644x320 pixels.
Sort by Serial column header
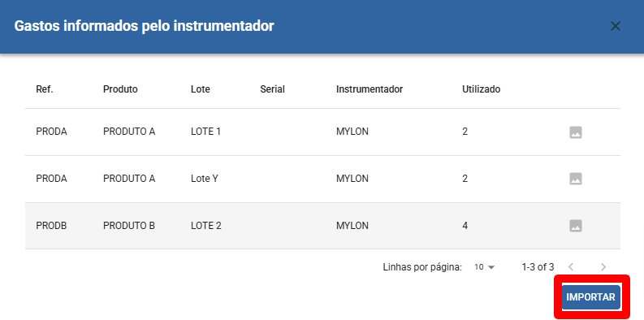pos(272,89)
